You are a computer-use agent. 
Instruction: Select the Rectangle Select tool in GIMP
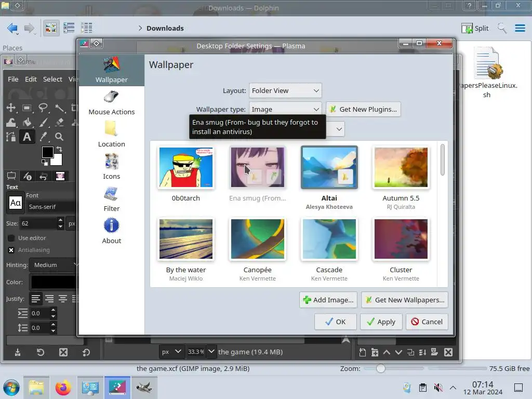pyautogui.click(x=27, y=108)
